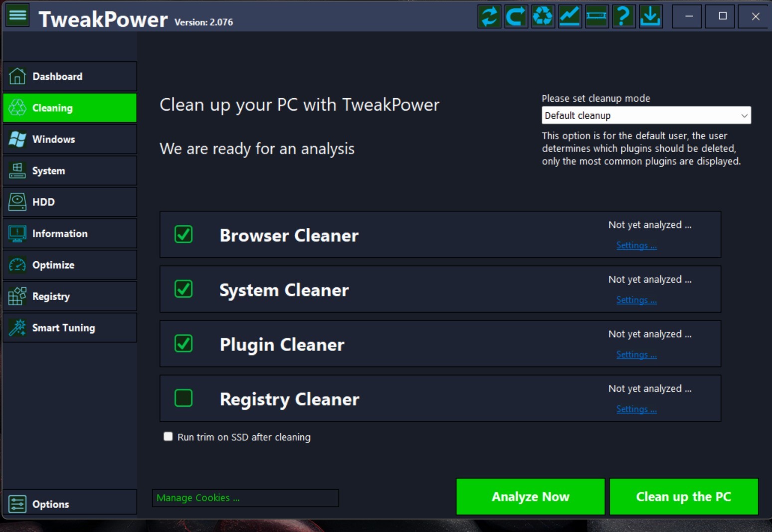
Task: Open Browser Cleaner Settings link
Action: tap(636, 245)
